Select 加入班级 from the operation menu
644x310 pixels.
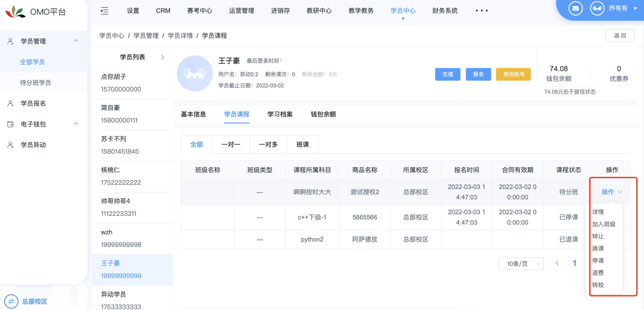[x=603, y=224]
